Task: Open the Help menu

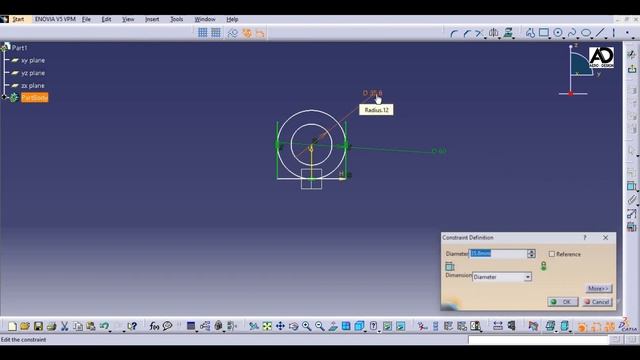Action: click(232, 19)
